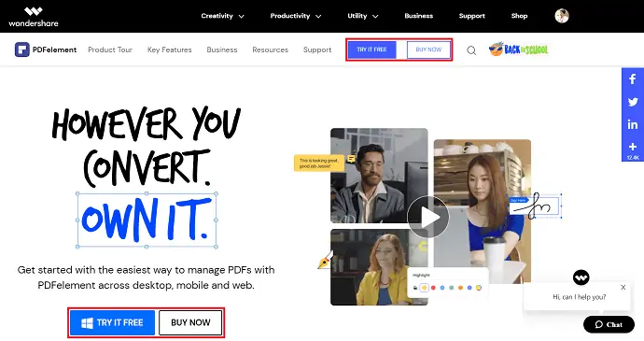644x341 pixels.
Task: Click the header BUY NOW button
Action: coord(428,50)
